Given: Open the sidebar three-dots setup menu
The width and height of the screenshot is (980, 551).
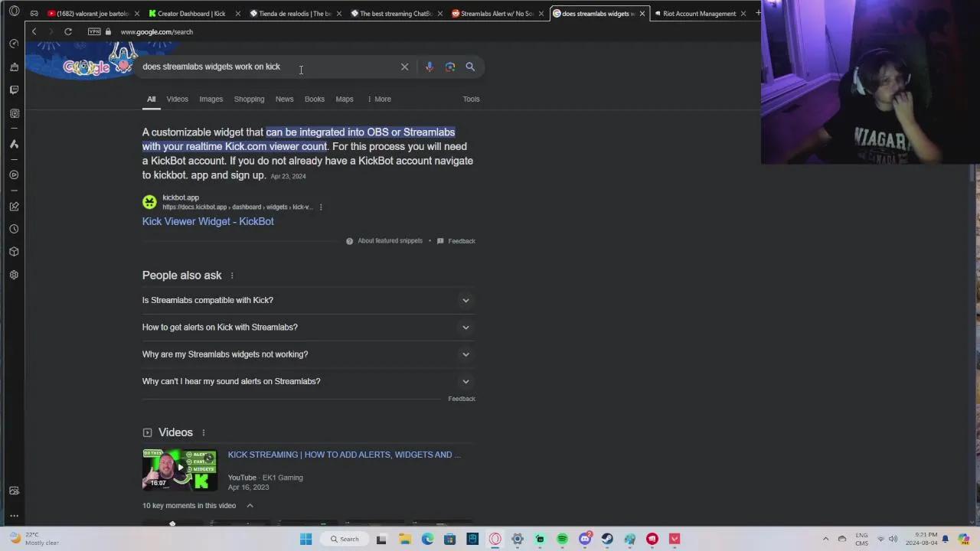Looking at the screenshot, I should 14,516.
